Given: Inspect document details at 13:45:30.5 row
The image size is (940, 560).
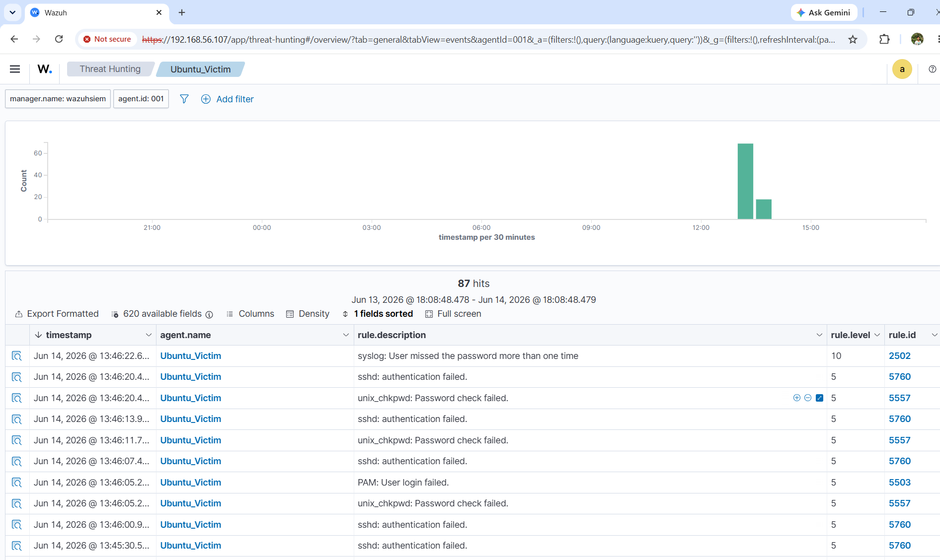Looking at the screenshot, I should point(17,546).
